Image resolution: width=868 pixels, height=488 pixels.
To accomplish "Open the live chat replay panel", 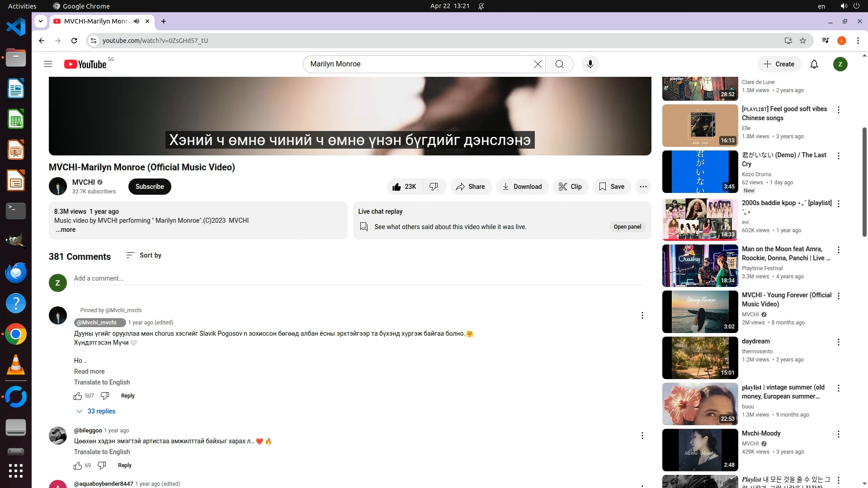I will tap(627, 227).
